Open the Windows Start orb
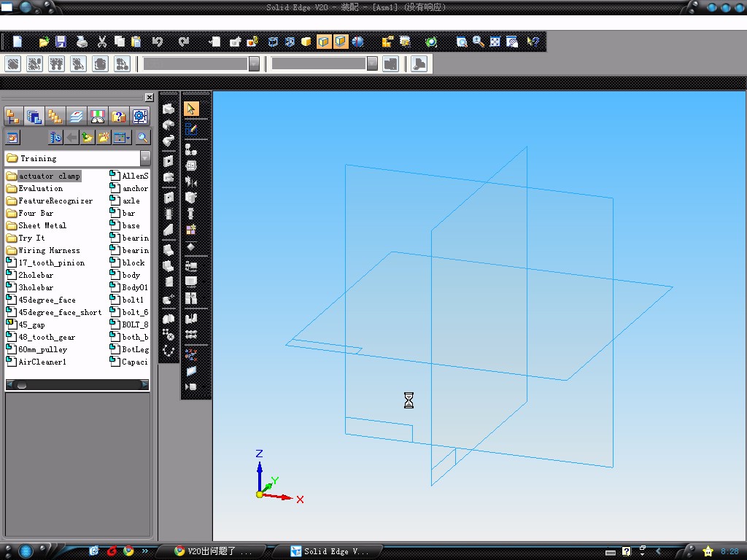The height and width of the screenshot is (560, 747). click(x=26, y=551)
